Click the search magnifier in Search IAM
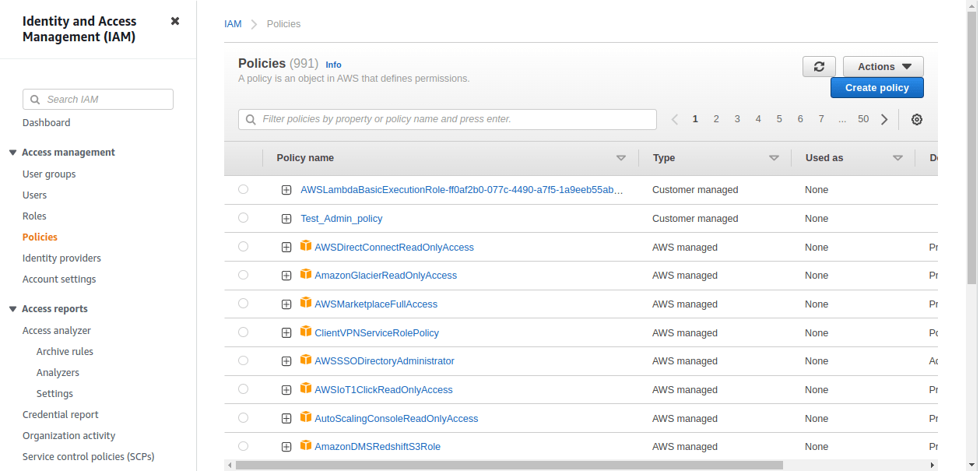Image resolution: width=980 pixels, height=471 pixels. [x=35, y=100]
